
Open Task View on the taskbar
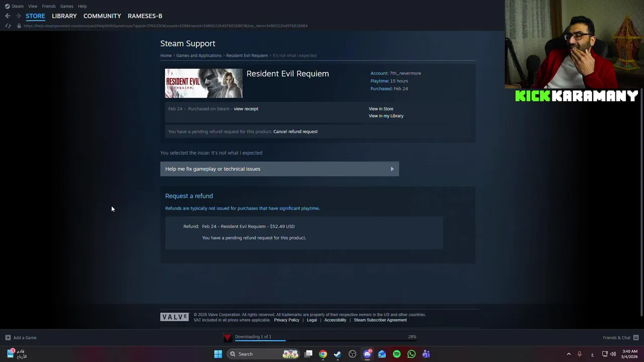(x=308, y=354)
